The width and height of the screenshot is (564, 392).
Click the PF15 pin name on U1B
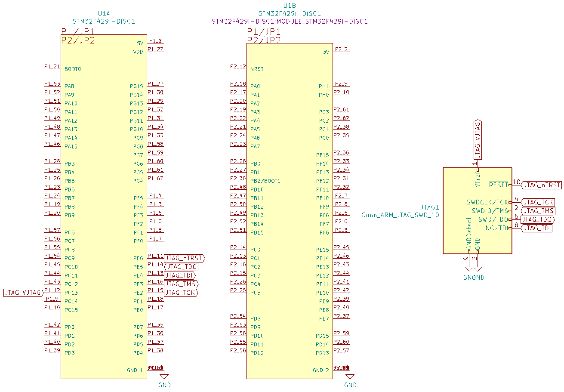click(x=322, y=155)
